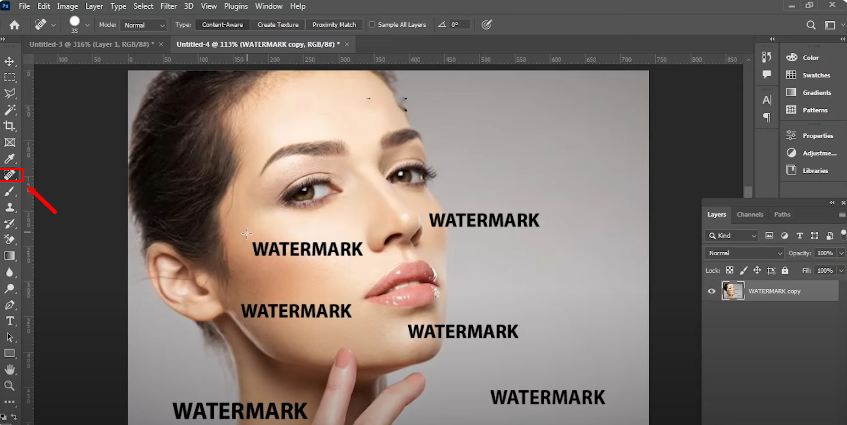847x425 pixels.
Task: Toggle filter for adjustment layers
Action: pos(784,235)
